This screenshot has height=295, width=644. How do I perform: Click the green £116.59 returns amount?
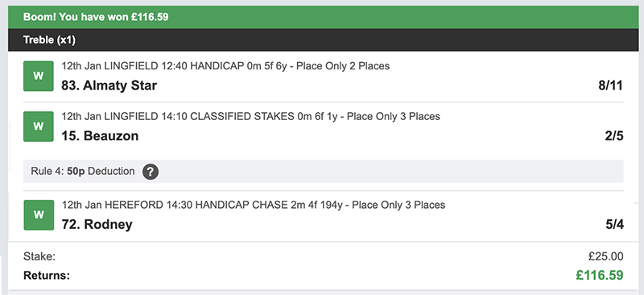(600, 275)
